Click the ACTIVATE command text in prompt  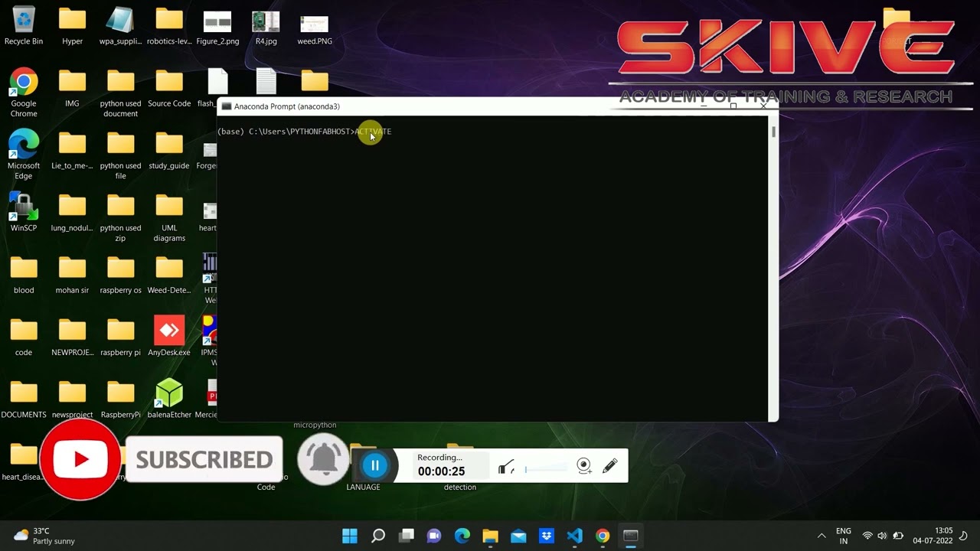pyautogui.click(x=373, y=132)
